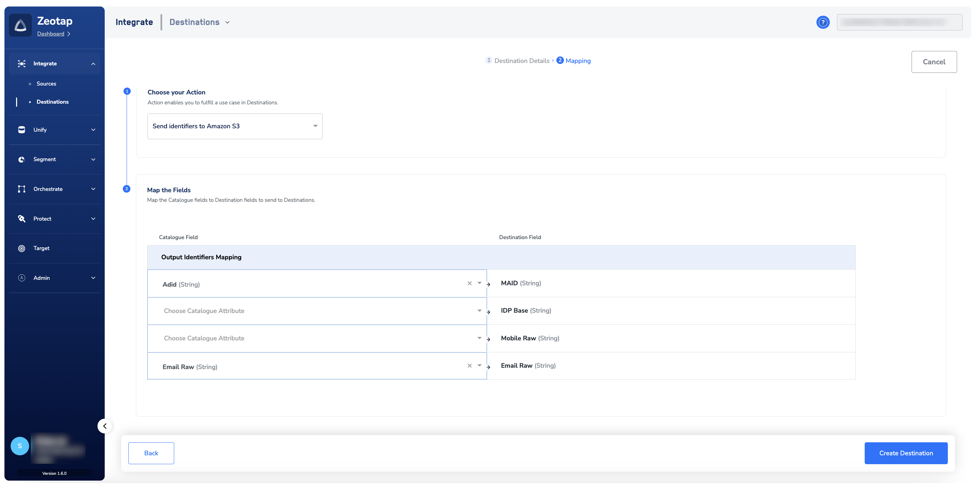Go to Destination Details step
This screenshot has width=980, height=483.
(521, 61)
